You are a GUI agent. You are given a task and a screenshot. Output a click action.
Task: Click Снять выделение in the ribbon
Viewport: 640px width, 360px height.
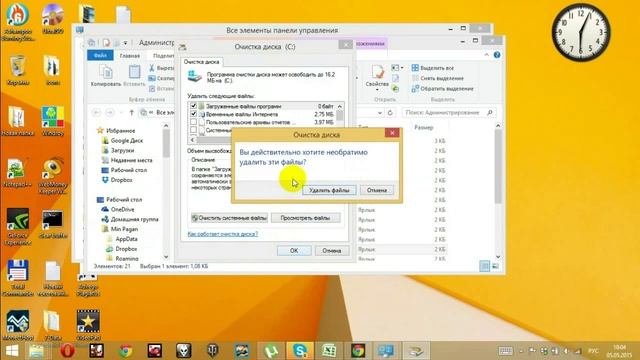click(x=438, y=78)
